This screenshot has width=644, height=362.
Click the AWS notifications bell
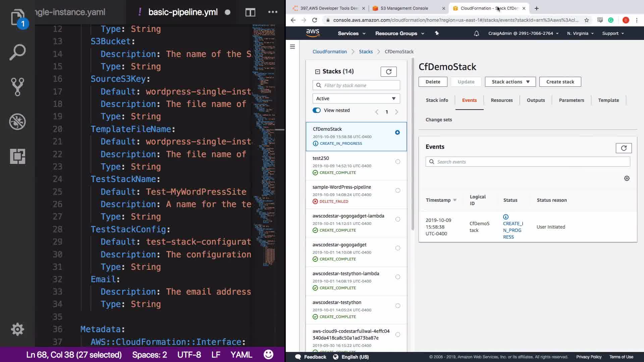pos(476,34)
